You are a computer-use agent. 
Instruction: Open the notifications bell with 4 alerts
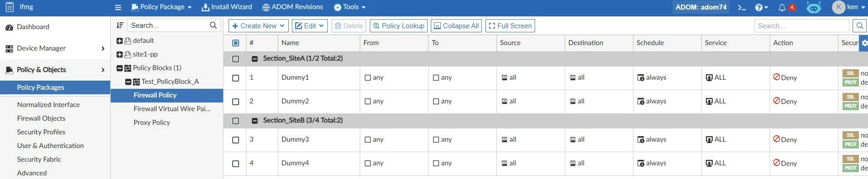(787, 7)
